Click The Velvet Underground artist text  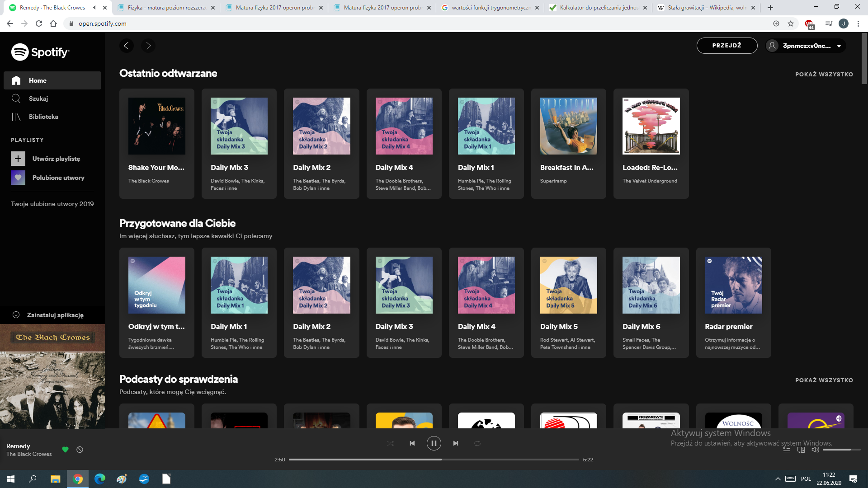tap(650, 181)
